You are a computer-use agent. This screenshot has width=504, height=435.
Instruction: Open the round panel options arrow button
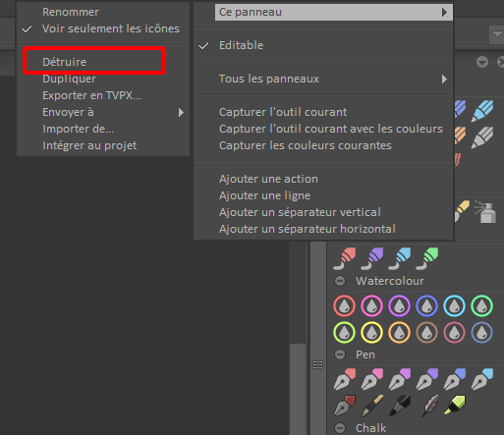pyautogui.click(x=482, y=62)
